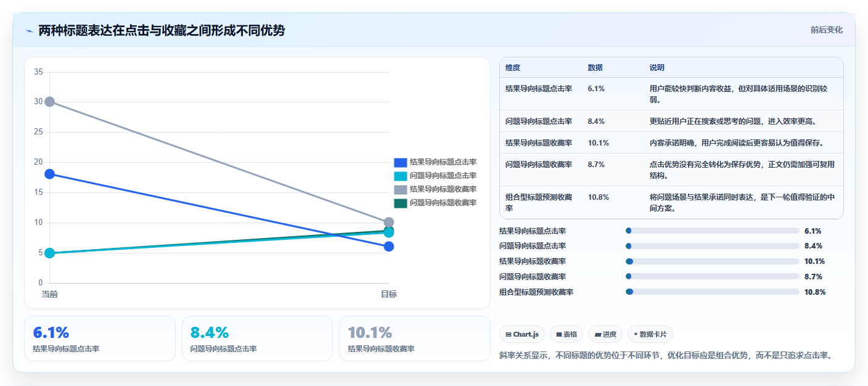Click the icon in 进度 tag
Viewport: 868px width, 386px height.
click(x=597, y=334)
